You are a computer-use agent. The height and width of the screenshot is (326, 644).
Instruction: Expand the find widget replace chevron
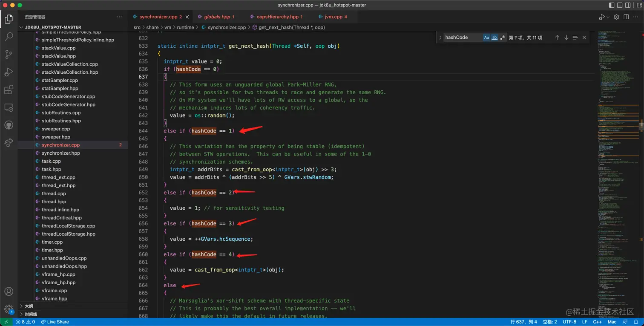click(440, 38)
